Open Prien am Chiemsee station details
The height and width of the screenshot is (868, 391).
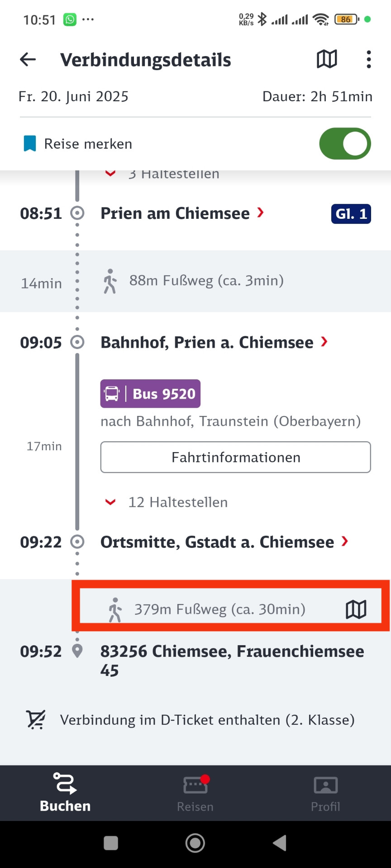click(x=182, y=213)
